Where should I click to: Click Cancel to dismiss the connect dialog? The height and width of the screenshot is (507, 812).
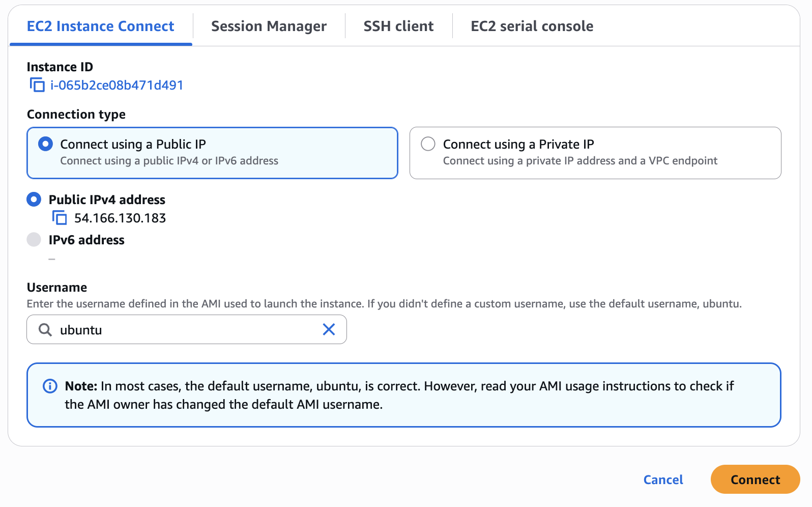pos(663,480)
